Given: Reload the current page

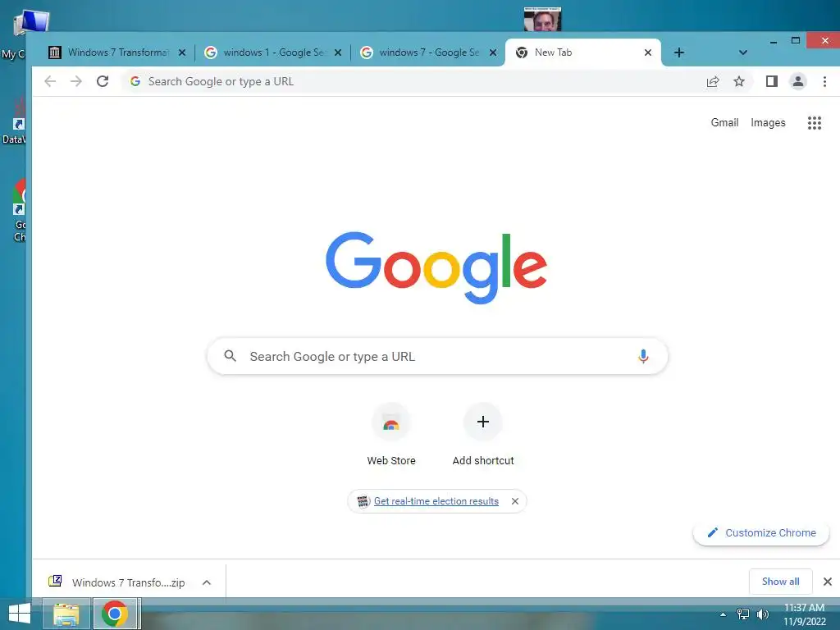Looking at the screenshot, I should click(103, 81).
